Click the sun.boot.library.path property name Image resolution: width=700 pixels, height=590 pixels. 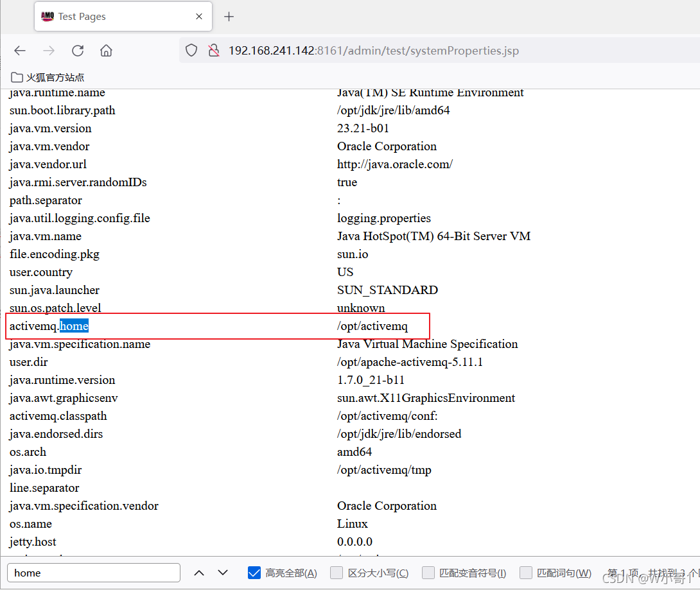(x=62, y=110)
